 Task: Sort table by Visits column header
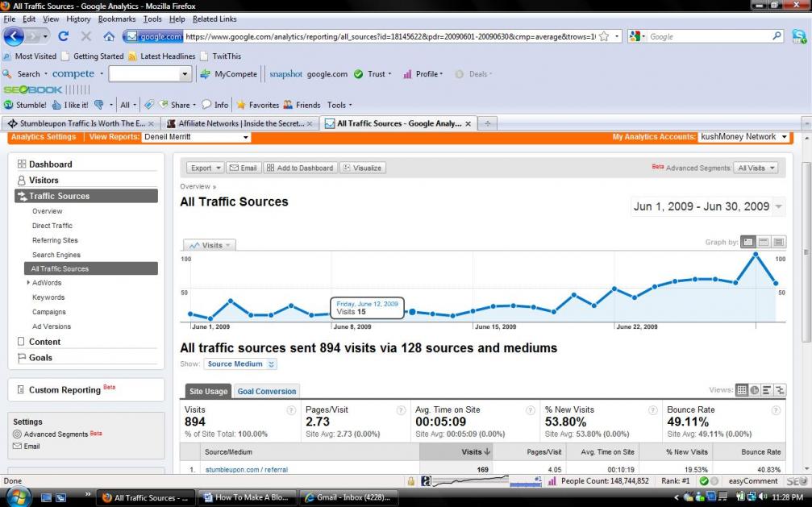click(x=456, y=452)
